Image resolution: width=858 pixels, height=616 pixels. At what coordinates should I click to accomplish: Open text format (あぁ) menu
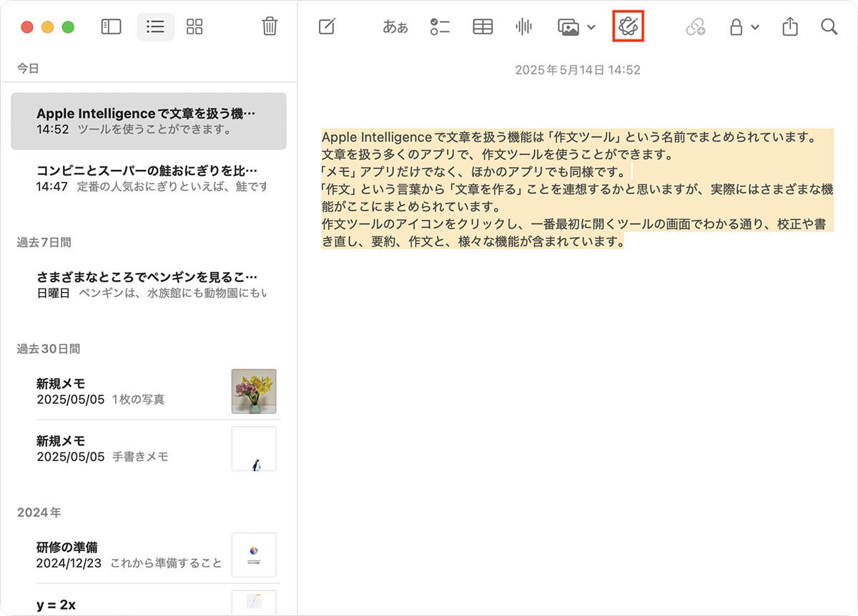pos(395,27)
